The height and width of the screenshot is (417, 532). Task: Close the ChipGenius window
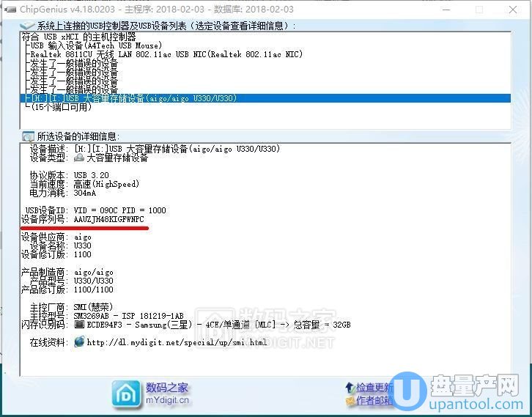click(512, 10)
